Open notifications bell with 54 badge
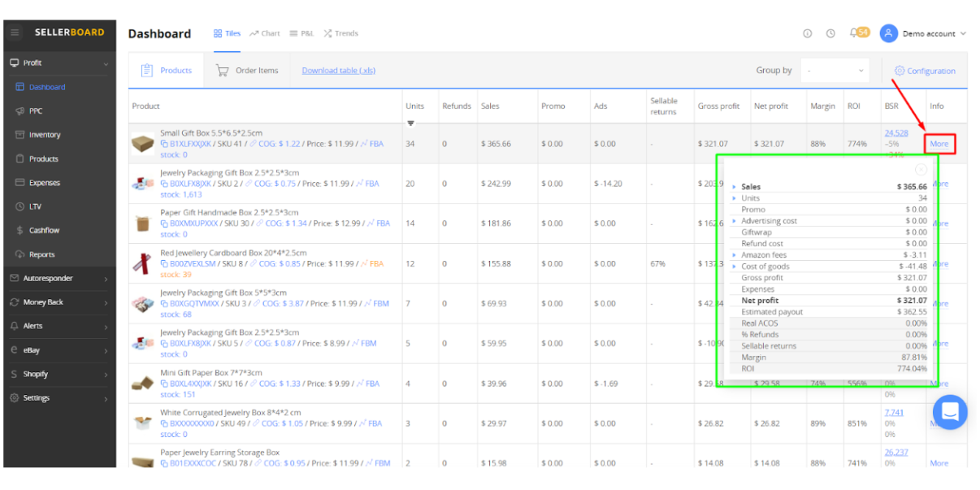The height and width of the screenshot is (490, 980). pyautogui.click(x=858, y=33)
